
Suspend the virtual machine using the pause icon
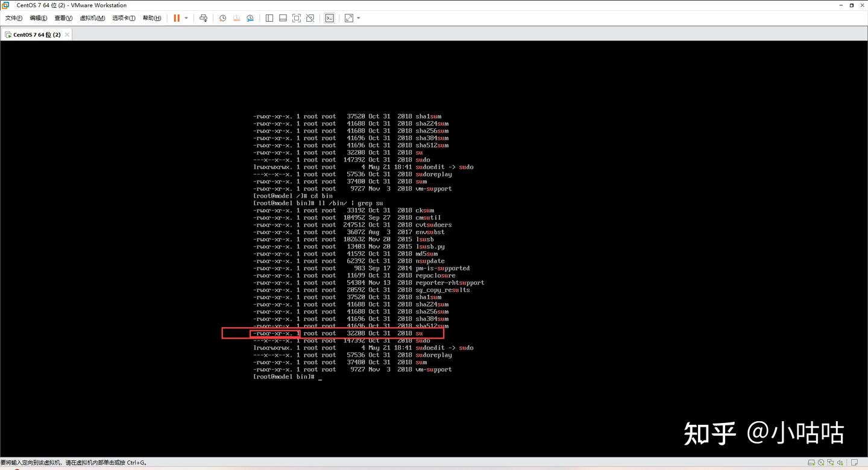177,17
